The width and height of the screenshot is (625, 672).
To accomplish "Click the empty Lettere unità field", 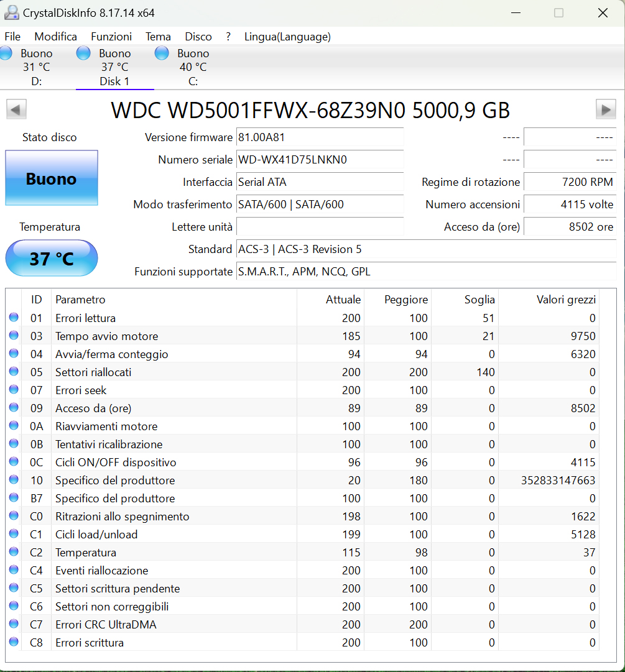I will [320, 227].
